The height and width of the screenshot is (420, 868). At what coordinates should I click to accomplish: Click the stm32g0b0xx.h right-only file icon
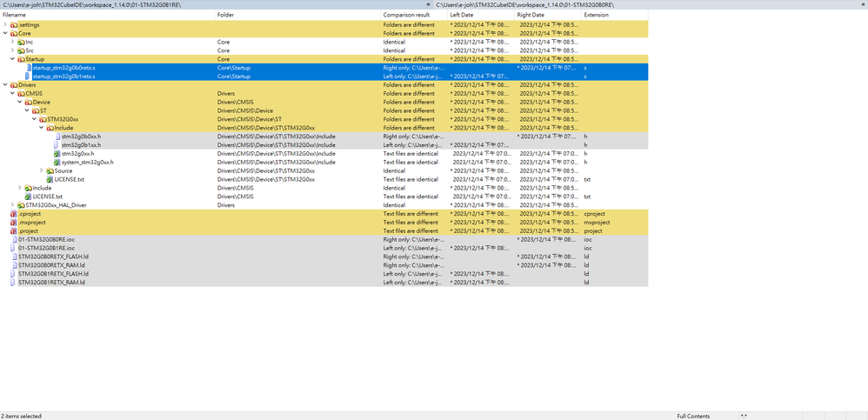tap(57, 137)
